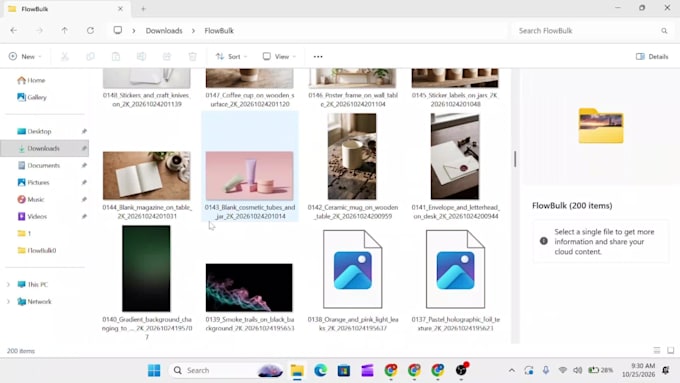Screen dimensions: 680x383
Task: Click the Forward navigation arrow
Action: click(39, 30)
